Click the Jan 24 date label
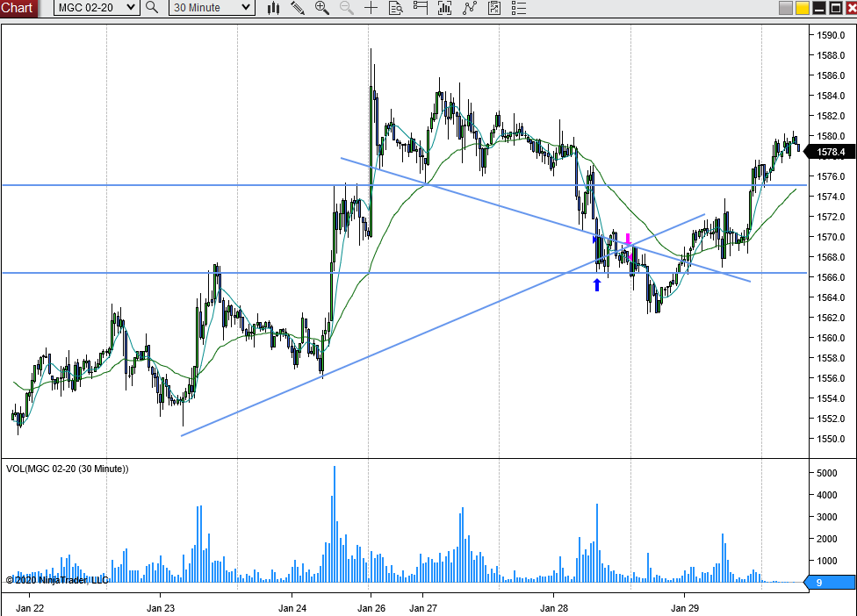The height and width of the screenshot is (616, 857). coord(292,608)
